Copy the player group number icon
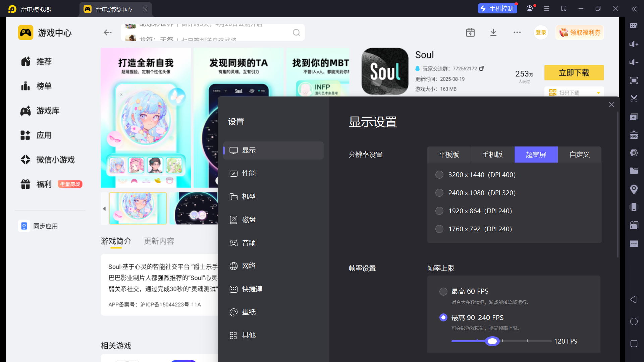644x362 pixels. coord(482,68)
